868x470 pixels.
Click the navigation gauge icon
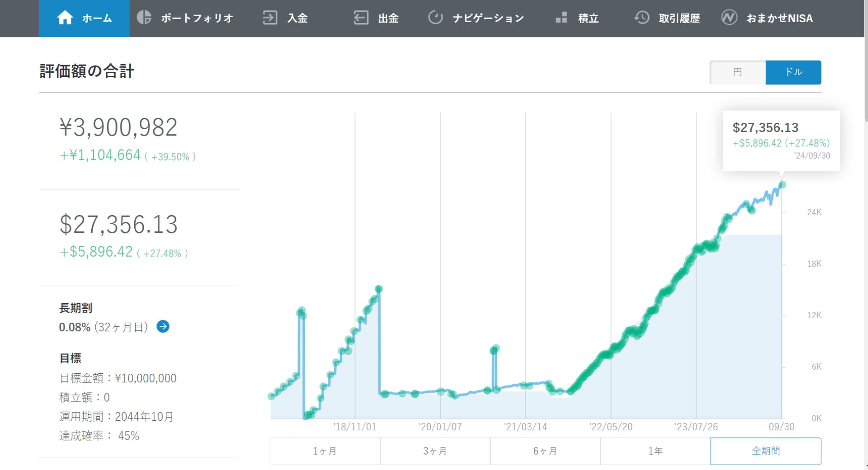coord(435,18)
